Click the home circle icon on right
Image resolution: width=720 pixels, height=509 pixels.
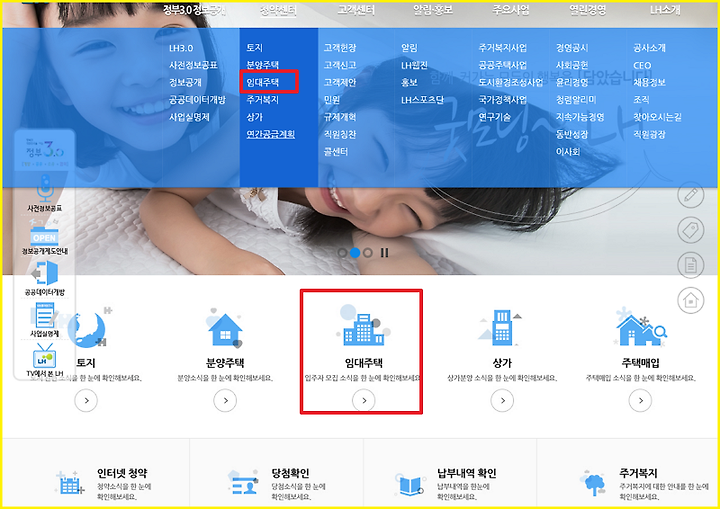pos(691,300)
